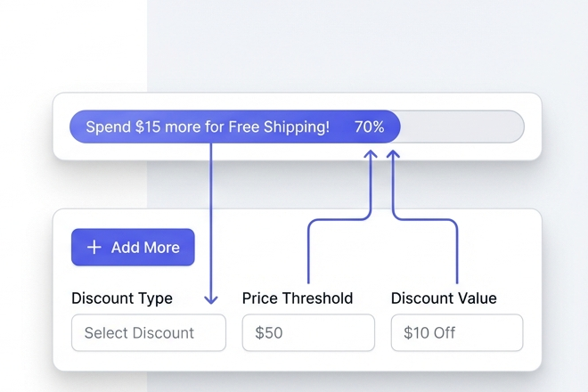Focus the $50 Price Threshold field
Image resolution: width=588 pixels, height=392 pixels.
[x=308, y=333]
